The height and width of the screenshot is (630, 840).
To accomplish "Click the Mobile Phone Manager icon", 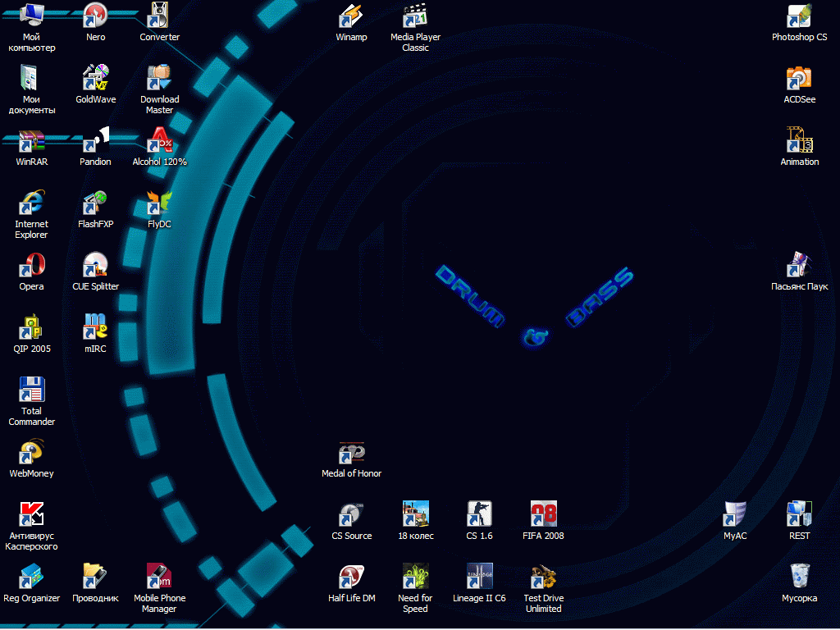I will (160, 577).
